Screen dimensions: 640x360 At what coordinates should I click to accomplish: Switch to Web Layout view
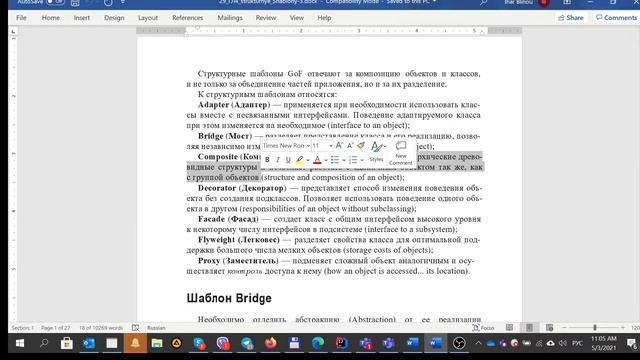549,327
